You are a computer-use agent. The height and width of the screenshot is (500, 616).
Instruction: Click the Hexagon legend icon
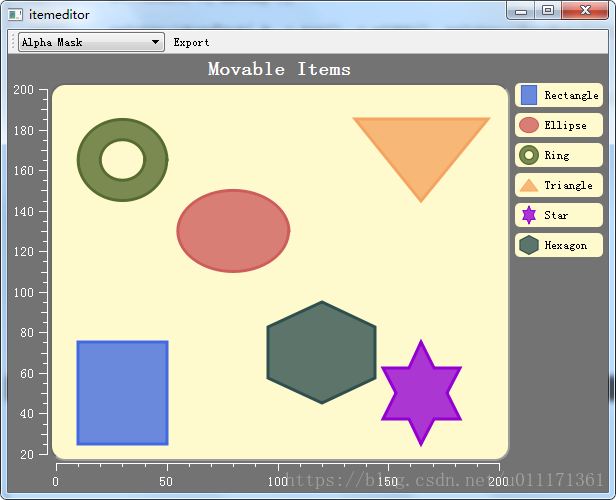(x=529, y=245)
